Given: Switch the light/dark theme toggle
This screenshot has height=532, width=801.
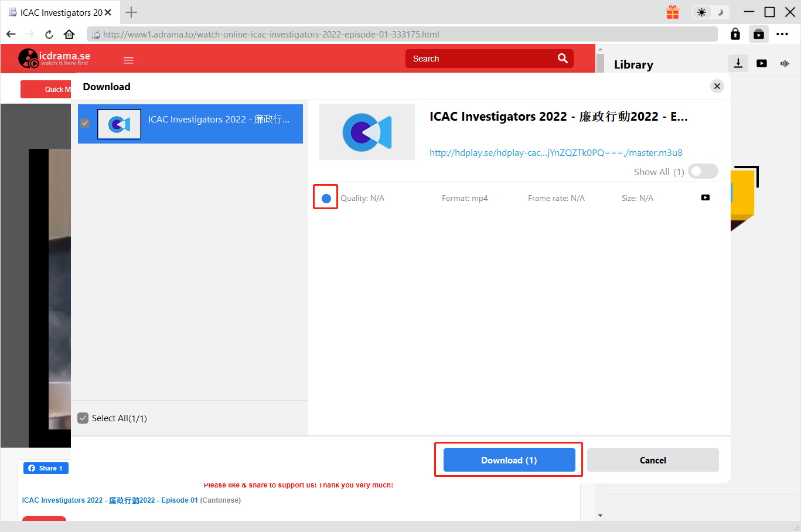Looking at the screenshot, I should 710,12.
